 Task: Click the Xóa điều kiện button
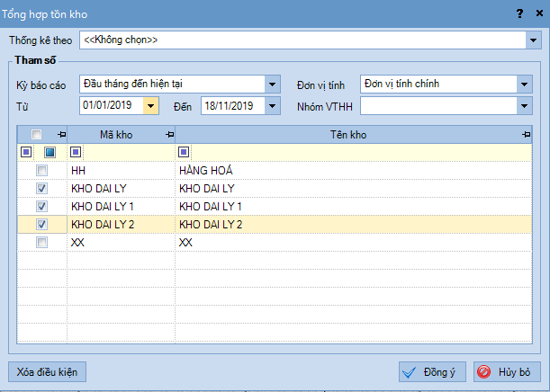(x=47, y=371)
